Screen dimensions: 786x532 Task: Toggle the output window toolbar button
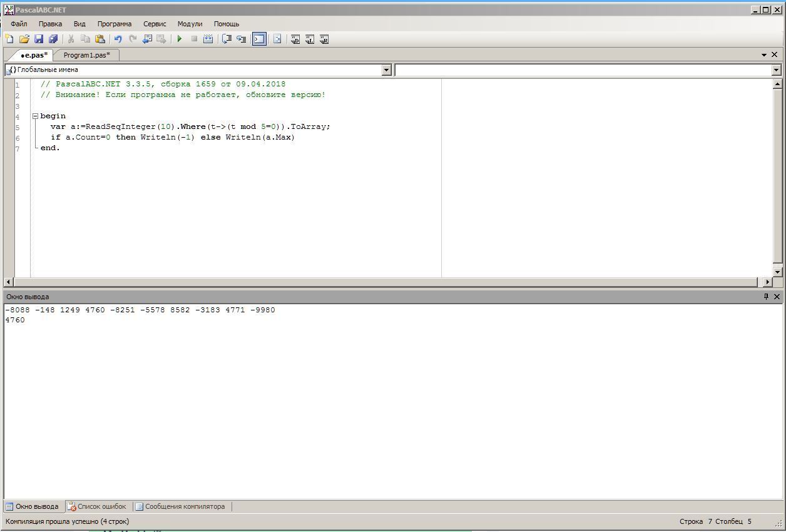[x=259, y=39]
